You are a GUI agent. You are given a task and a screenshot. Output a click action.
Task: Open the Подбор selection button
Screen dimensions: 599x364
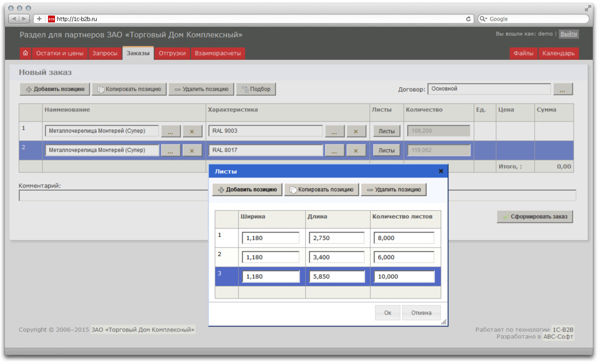[x=256, y=89]
